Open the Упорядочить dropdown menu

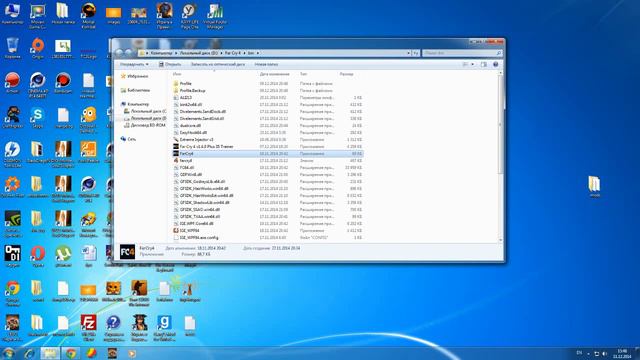click(134, 64)
